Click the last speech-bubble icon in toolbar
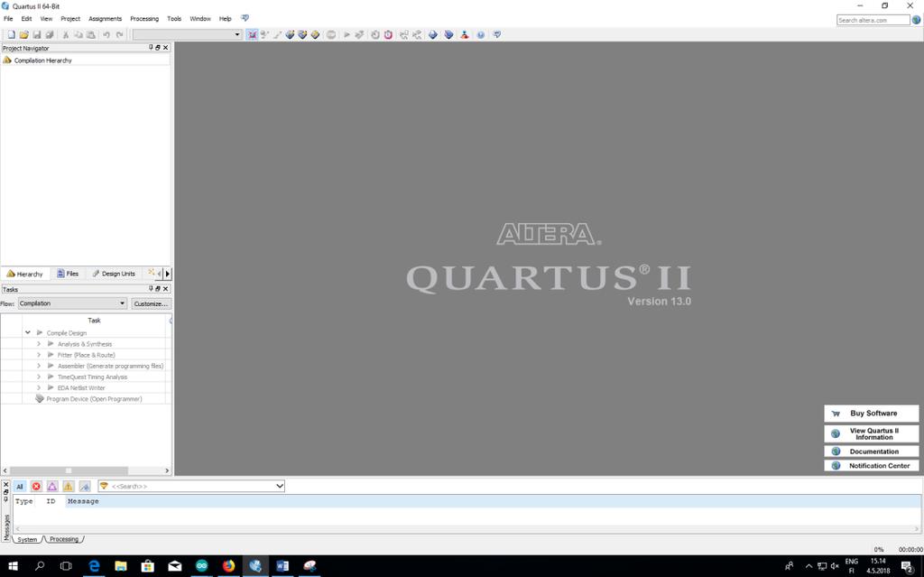 pyautogui.click(x=497, y=35)
